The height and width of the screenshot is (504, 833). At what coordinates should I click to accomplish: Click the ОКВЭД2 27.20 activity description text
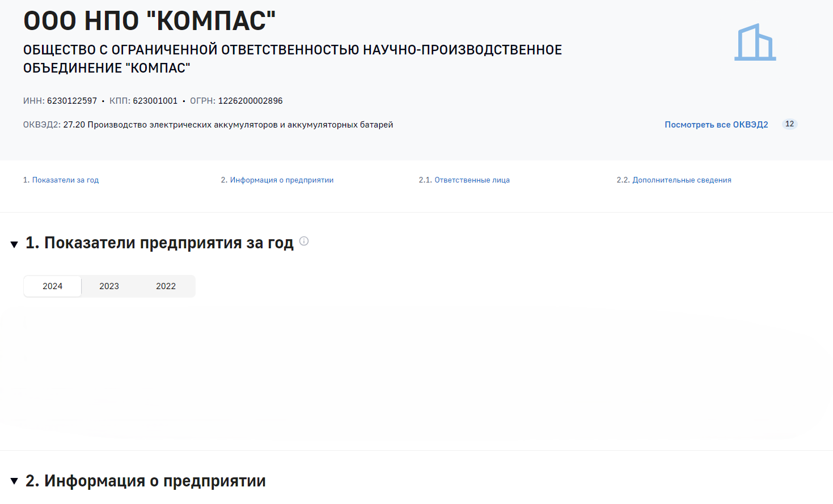228,125
